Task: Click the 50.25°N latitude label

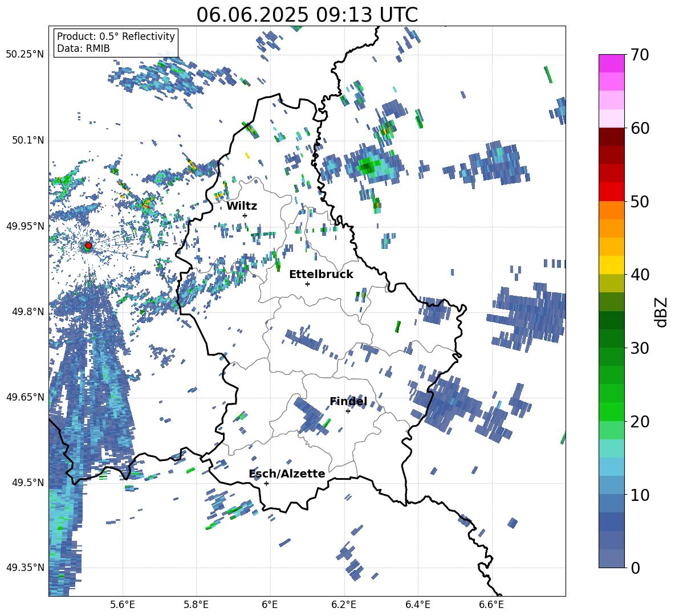Action: (25, 55)
